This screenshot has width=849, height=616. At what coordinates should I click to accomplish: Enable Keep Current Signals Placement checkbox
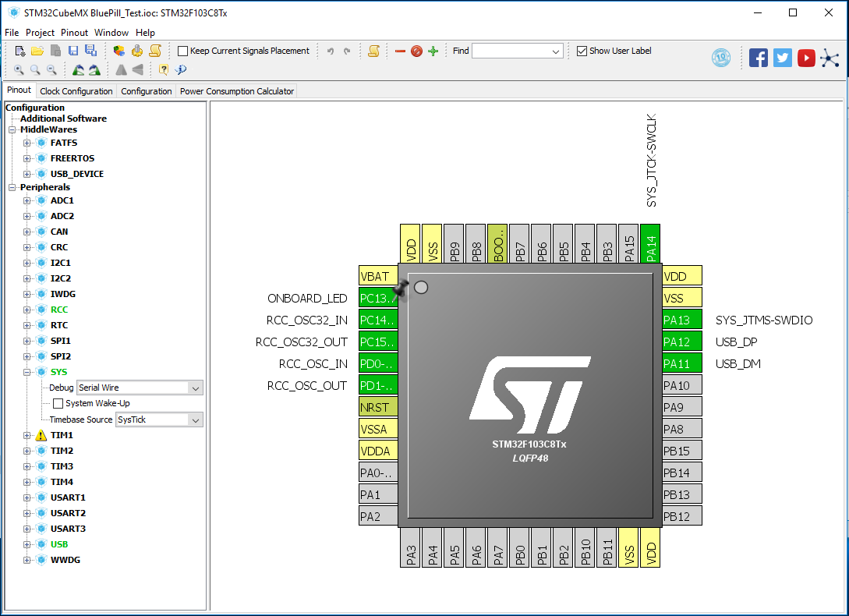pyautogui.click(x=183, y=51)
